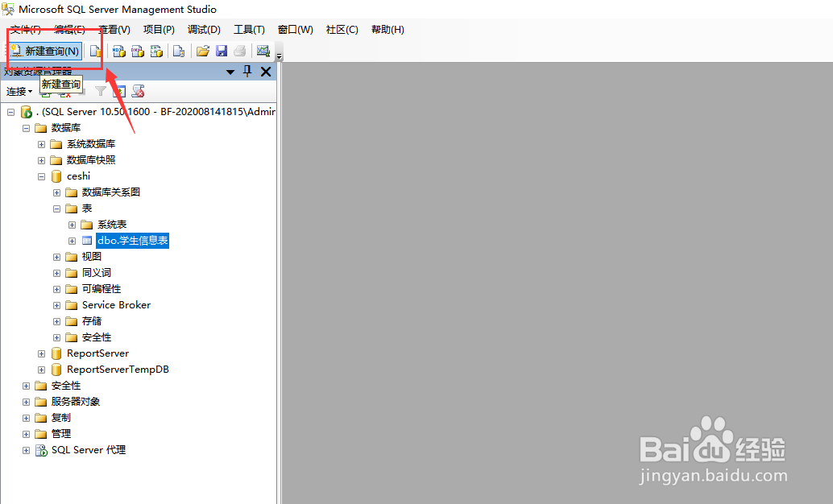
Task: Collapse the ceshi database node
Action: pos(41,177)
